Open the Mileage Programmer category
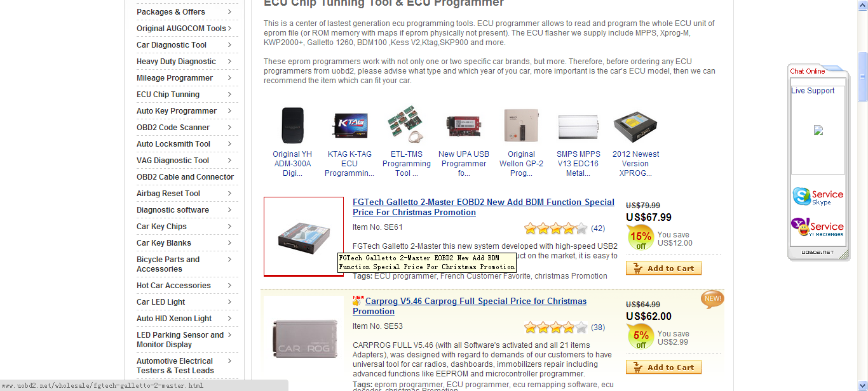 (175, 78)
